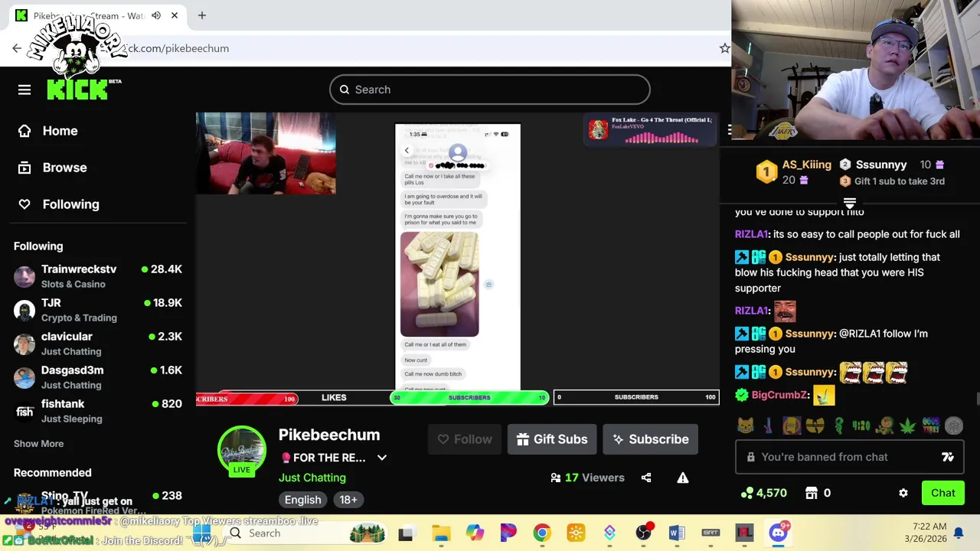
Task: Click the 17 Viewers count
Action: [x=587, y=478]
